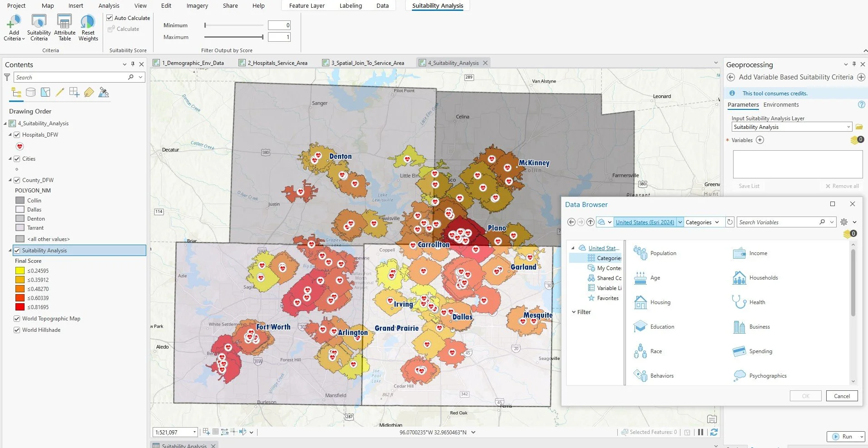This screenshot has height=448, width=868.
Task: Click the add Variables plus button
Action: point(760,140)
